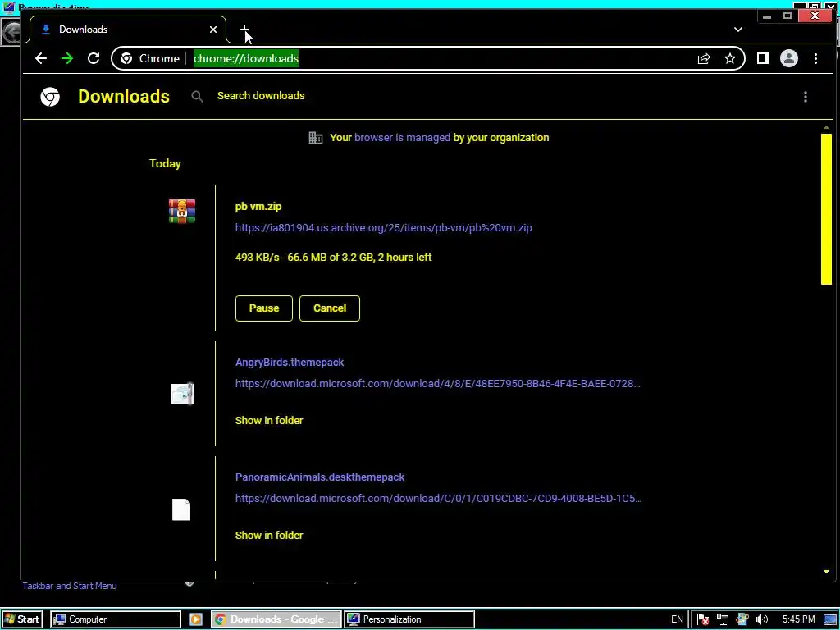
Task: Open the profile avatar menu
Action: [788, 58]
